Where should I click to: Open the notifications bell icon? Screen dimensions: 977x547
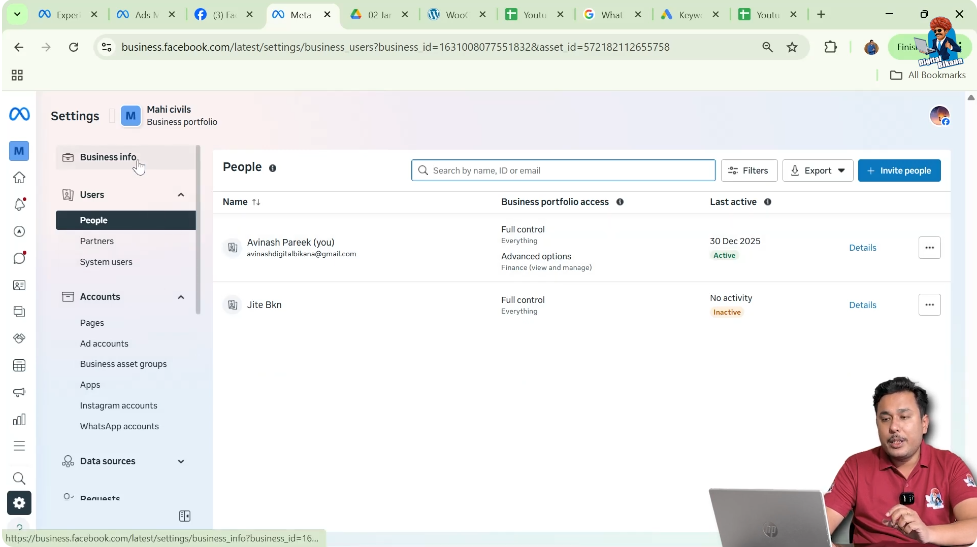[x=19, y=204]
